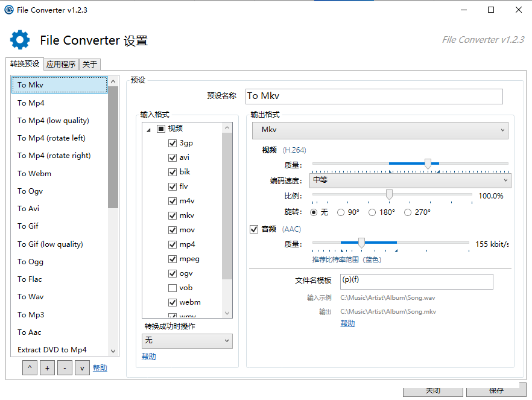Select the 90° rotation radio button

point(341,212)
